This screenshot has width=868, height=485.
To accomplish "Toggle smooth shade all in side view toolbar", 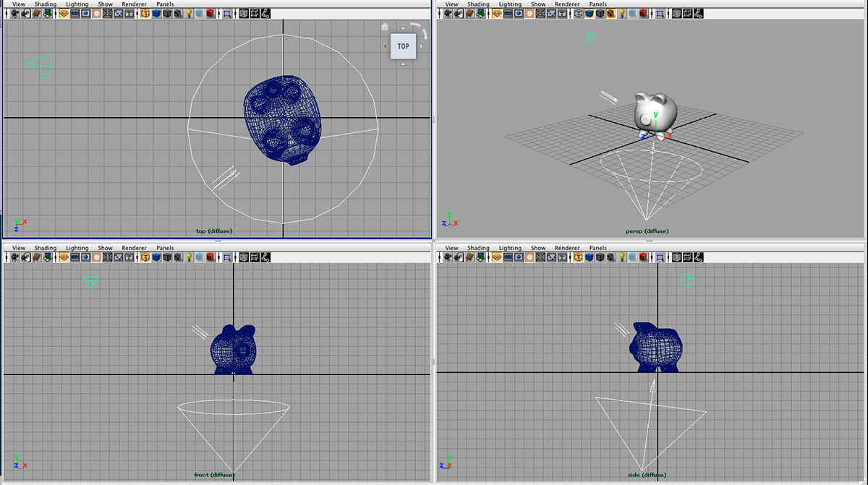I will click(x=590, y=257).
